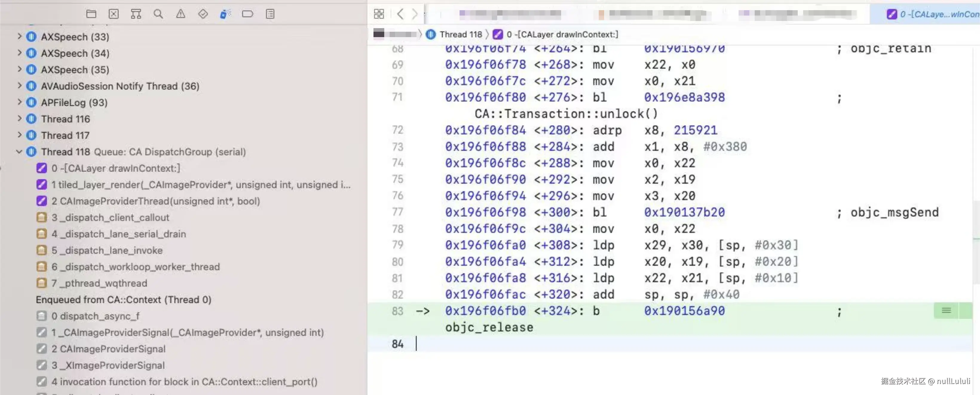This screenshot has width=980, height=395.
Task: Open the Find navigator magnifier icon
Action: click(158, 14)
